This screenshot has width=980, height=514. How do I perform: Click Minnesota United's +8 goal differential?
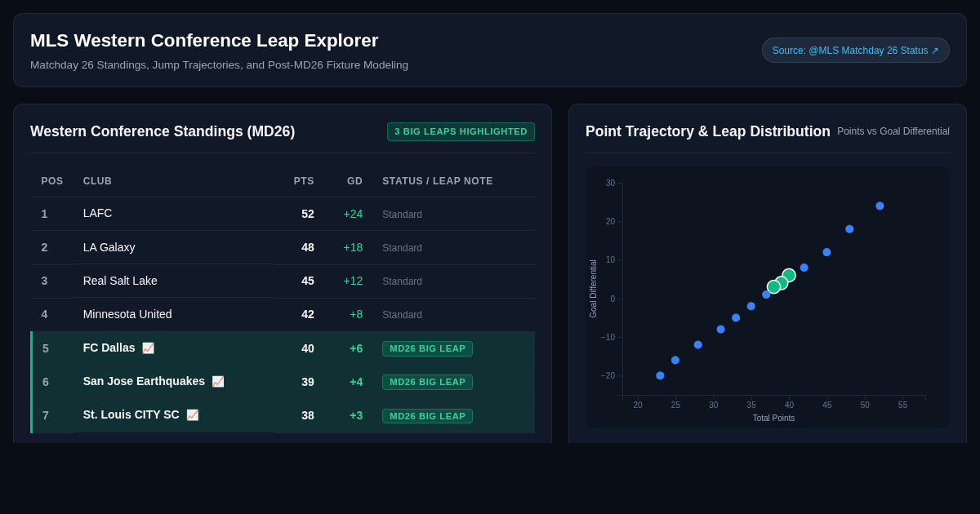pos(356,314)
